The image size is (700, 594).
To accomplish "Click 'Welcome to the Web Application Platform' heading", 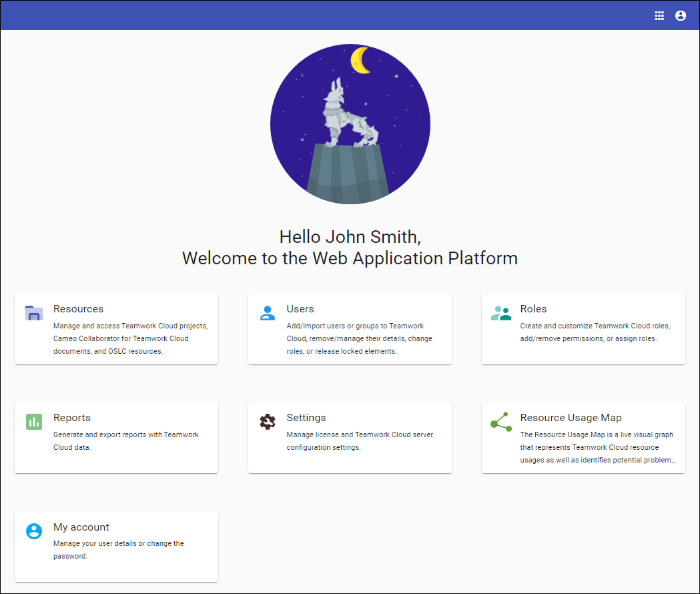I will click(350, 258).
